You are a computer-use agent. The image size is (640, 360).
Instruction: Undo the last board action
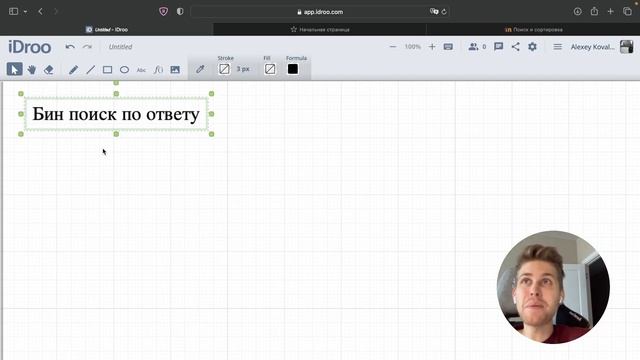tap(70, 47)
